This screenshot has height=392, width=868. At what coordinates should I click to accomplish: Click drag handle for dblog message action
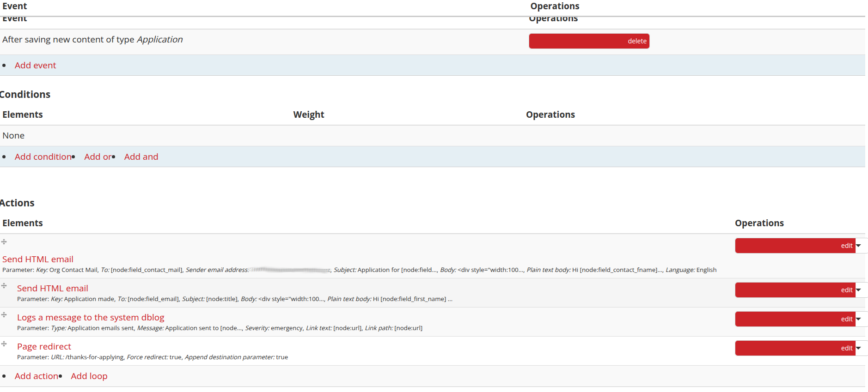pos(4,315)
